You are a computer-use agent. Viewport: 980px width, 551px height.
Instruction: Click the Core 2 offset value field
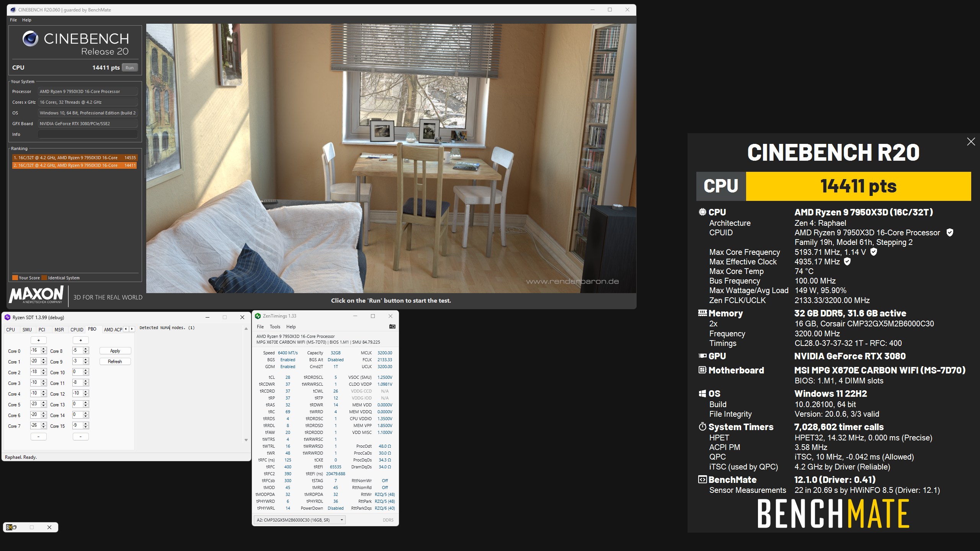(36, 372)
